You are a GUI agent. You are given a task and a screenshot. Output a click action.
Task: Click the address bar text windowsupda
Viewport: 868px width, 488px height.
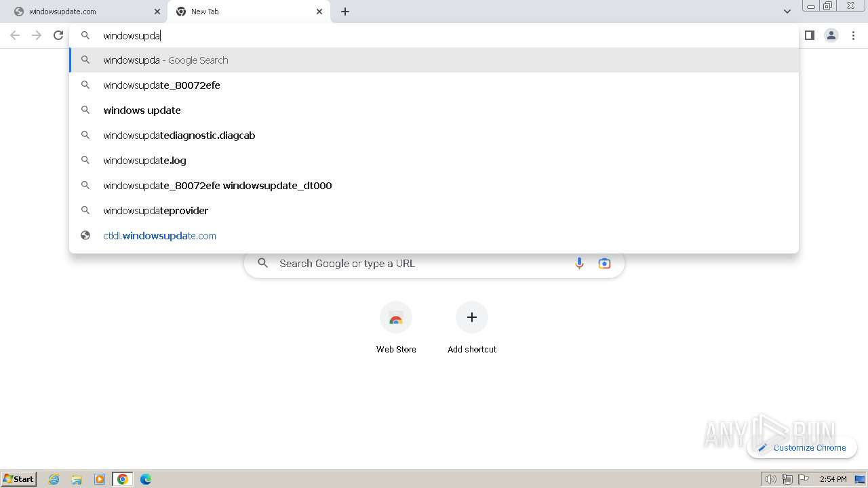(x=132, y=35)
